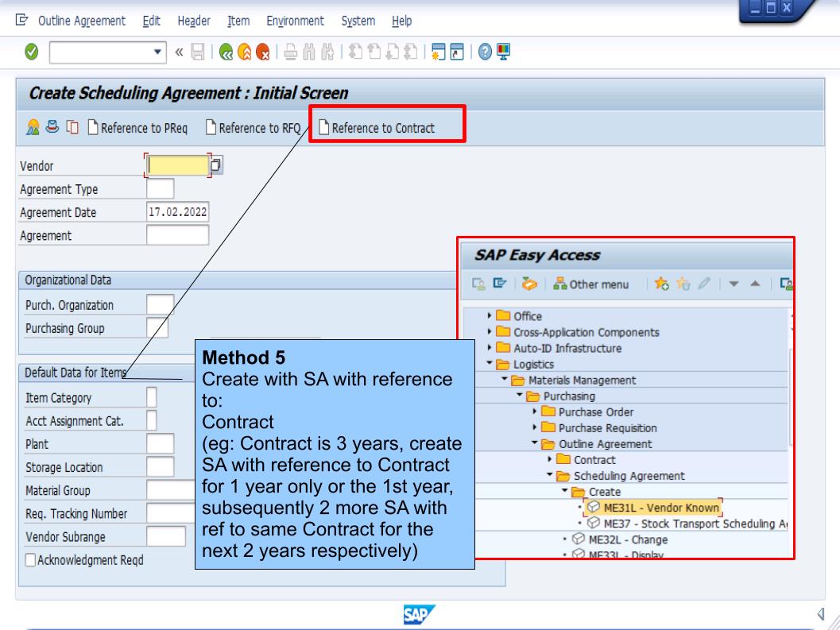Click the Vendor input field
The height and width of the screenshot is (630, 840).
click(177, 165)
